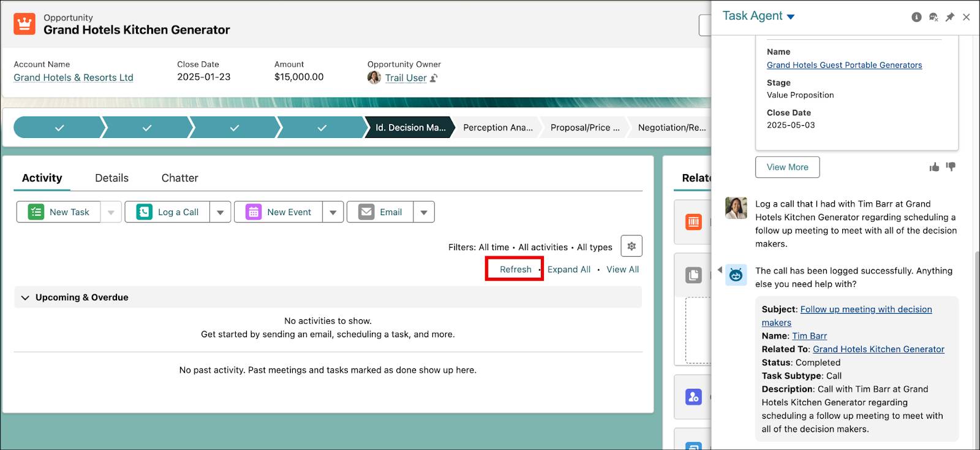Select the Id. Decision Makers stage
This screenshot has width=980, height=450.
(x=410, y=128)
